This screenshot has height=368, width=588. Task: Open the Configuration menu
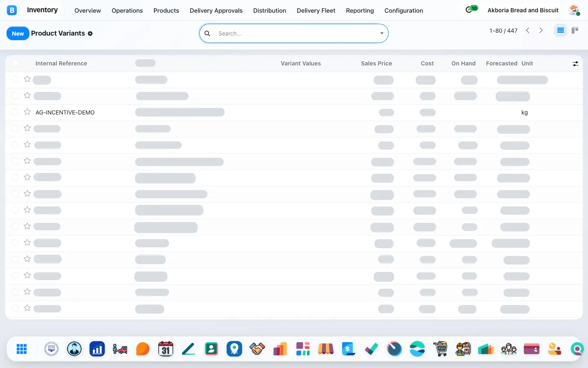404,11
